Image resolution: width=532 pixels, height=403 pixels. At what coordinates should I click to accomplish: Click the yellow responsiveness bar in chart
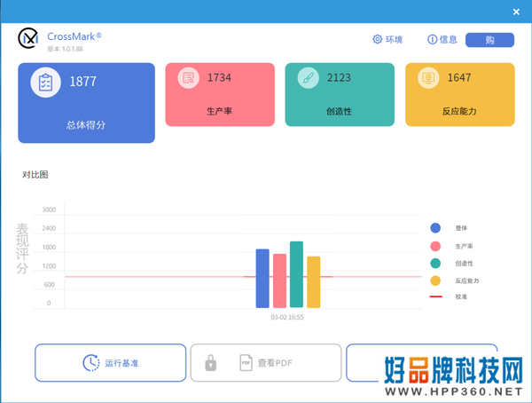click(314, 282)
